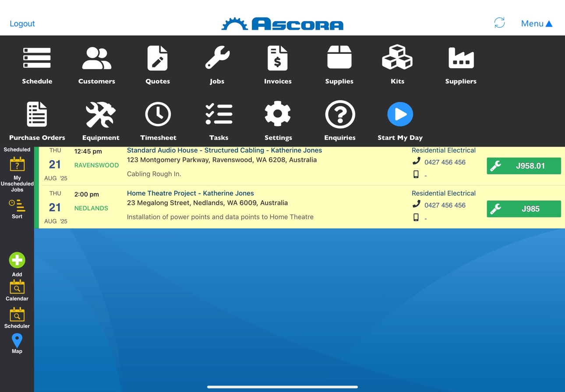Tap the NEDLANDS suburb label
Image resolution: width=565 pixels, height=392 pixels.
click(91, 208)
